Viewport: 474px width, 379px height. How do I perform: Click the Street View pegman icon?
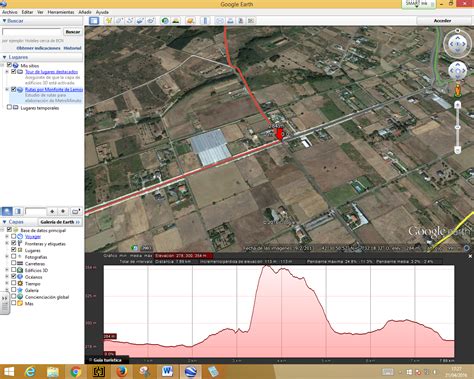tap(458, 90)
